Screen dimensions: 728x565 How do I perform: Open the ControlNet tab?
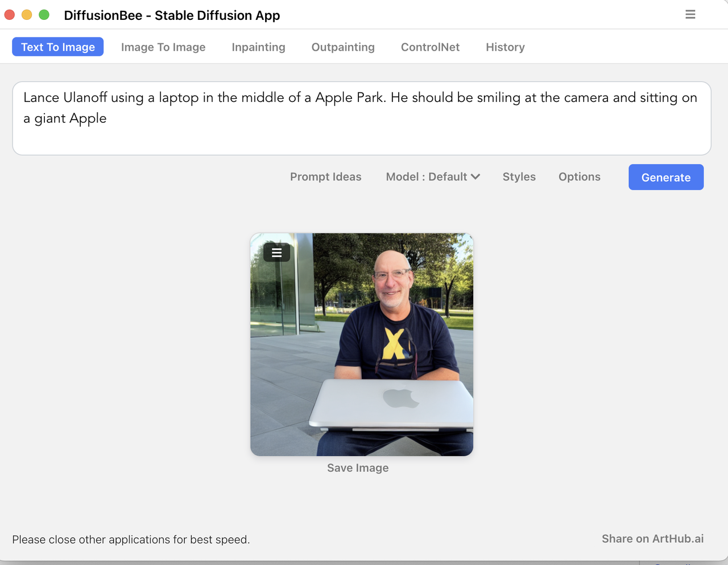[430, 47]
